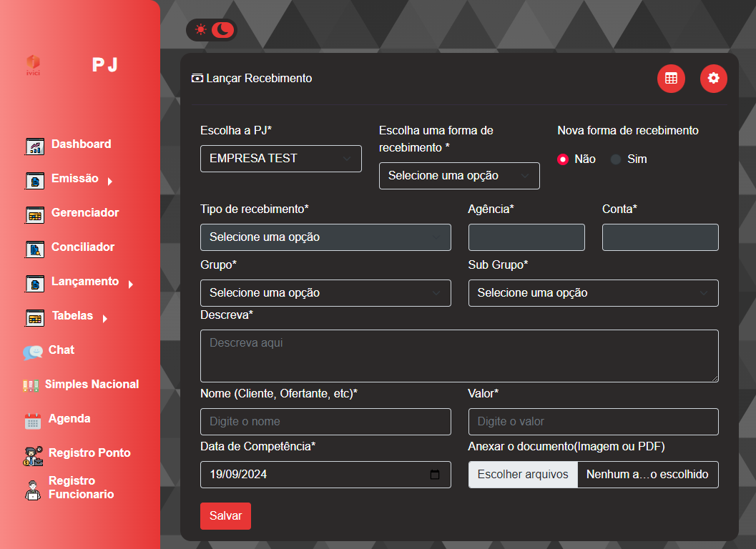756x549 pixels.
Task: Open date picker calendar icon in Data de Competência
Action: [x=435, y=475]
